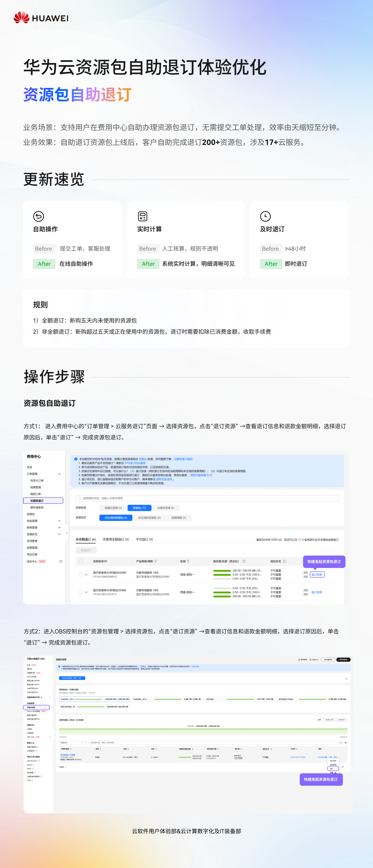
Task: Click the plus icon beside 收藏和最近访问
Action: [41, 697]
